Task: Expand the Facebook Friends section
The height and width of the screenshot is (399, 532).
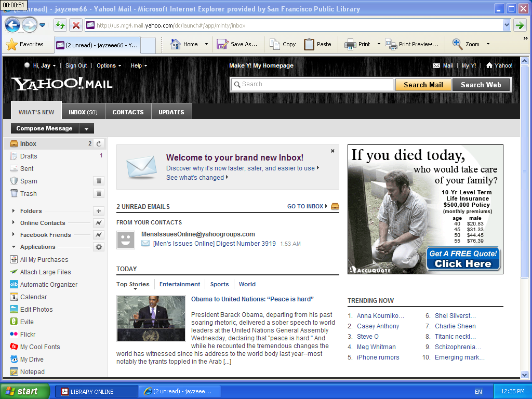Action: [x=13, y=234]
